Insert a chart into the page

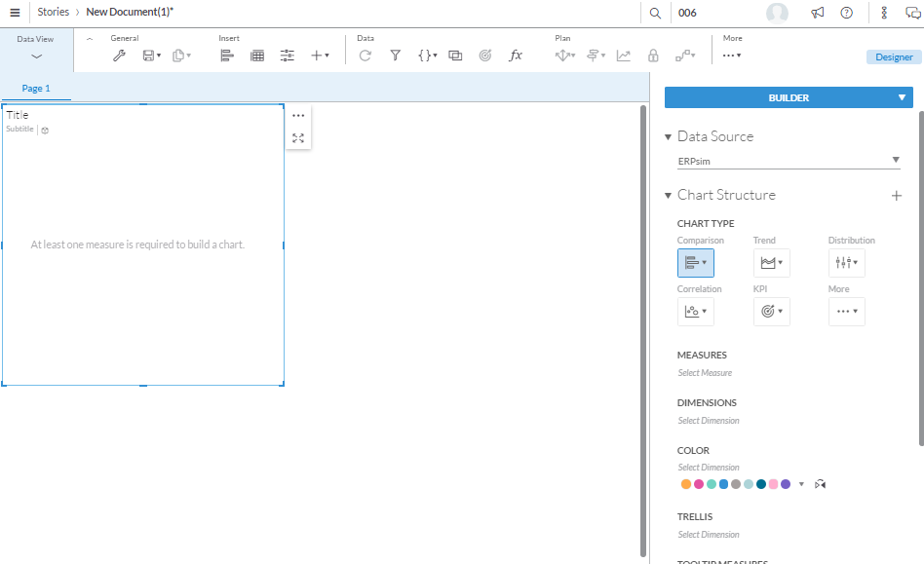[x=225, y=56]
